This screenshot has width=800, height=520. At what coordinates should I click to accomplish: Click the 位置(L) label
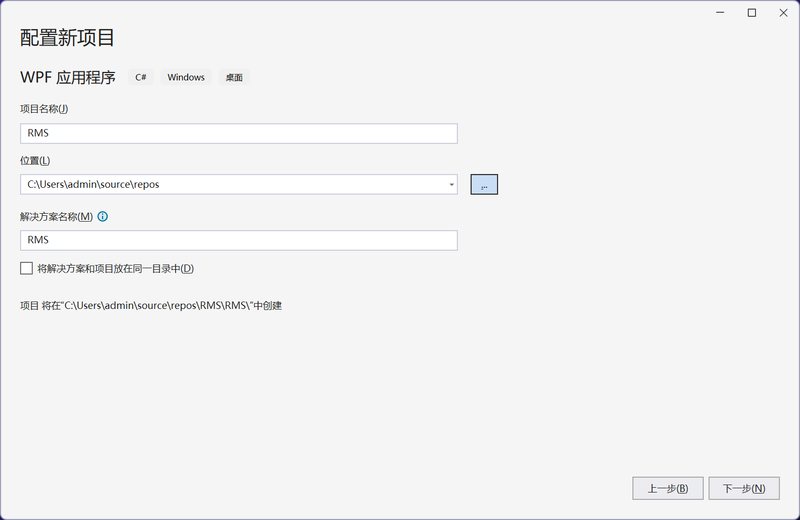click(35, 160)
